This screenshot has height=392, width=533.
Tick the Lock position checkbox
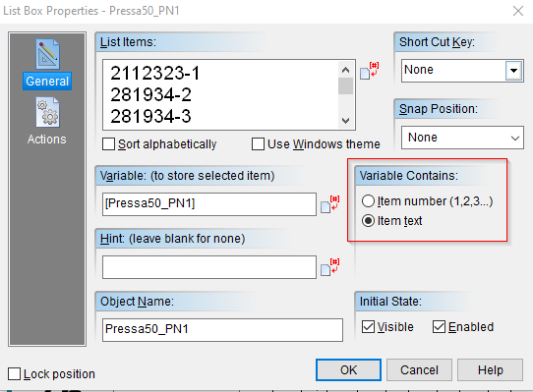[15, 374]
